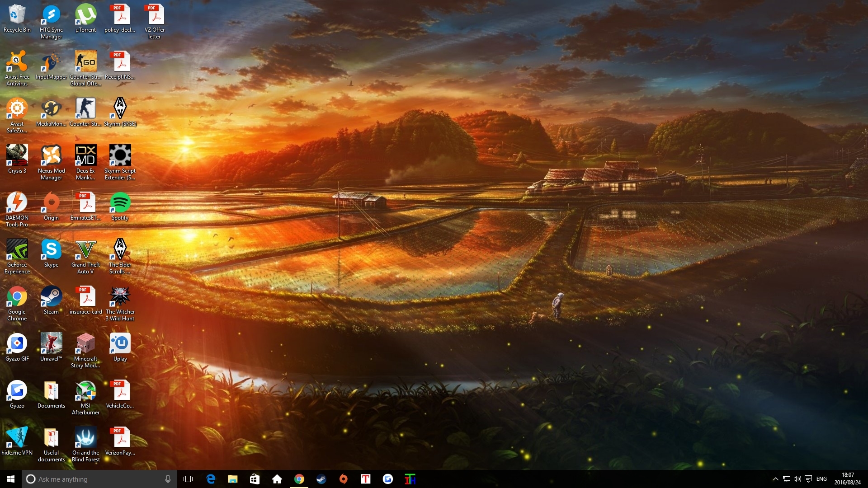The height and width of the screenshot is (488, 868).
Task: Open the volume control in tray
Action: pos(797,479)
